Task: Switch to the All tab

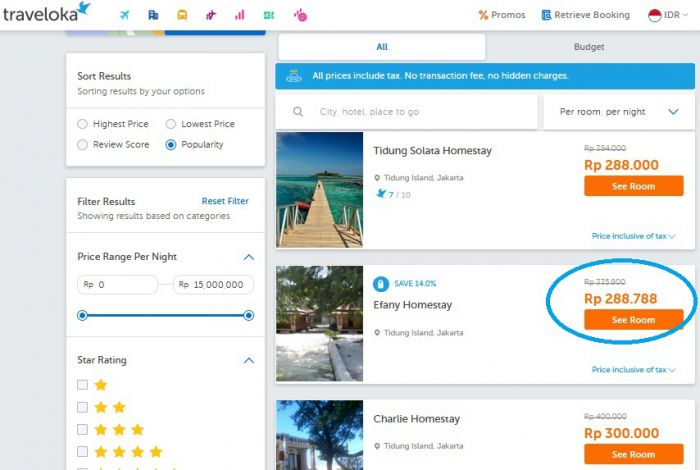Action: click(382, 47)
